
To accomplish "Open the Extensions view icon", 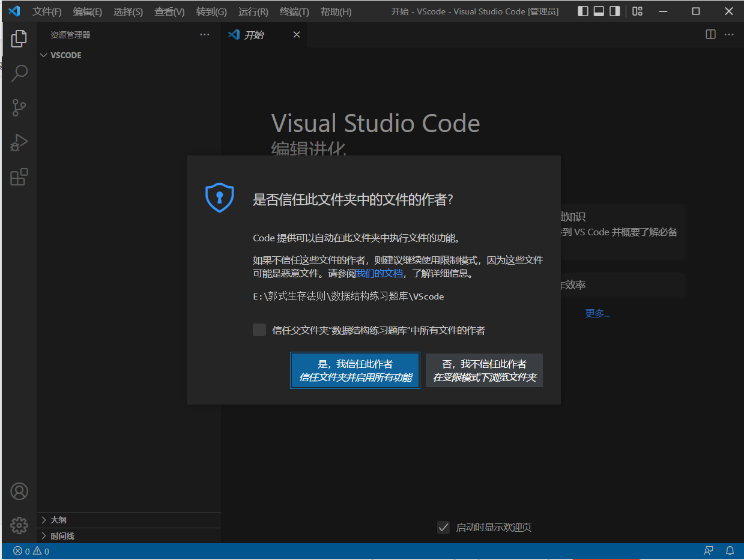I will coord(19,177).
